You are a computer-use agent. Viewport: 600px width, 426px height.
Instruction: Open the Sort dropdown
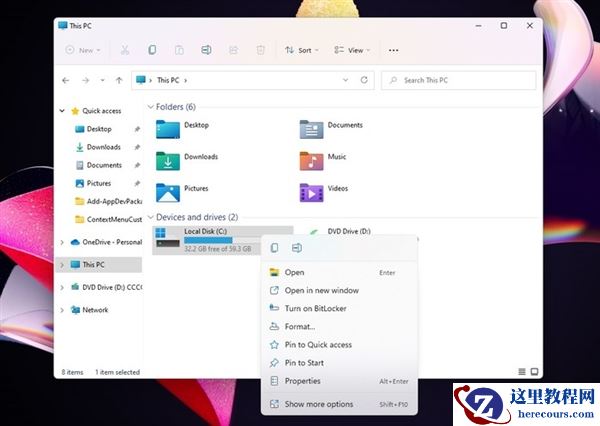[x=302, y=50]
